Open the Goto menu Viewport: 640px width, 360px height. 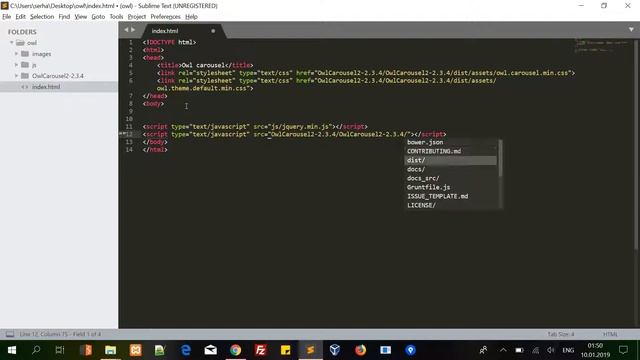(x=98, y=17)
